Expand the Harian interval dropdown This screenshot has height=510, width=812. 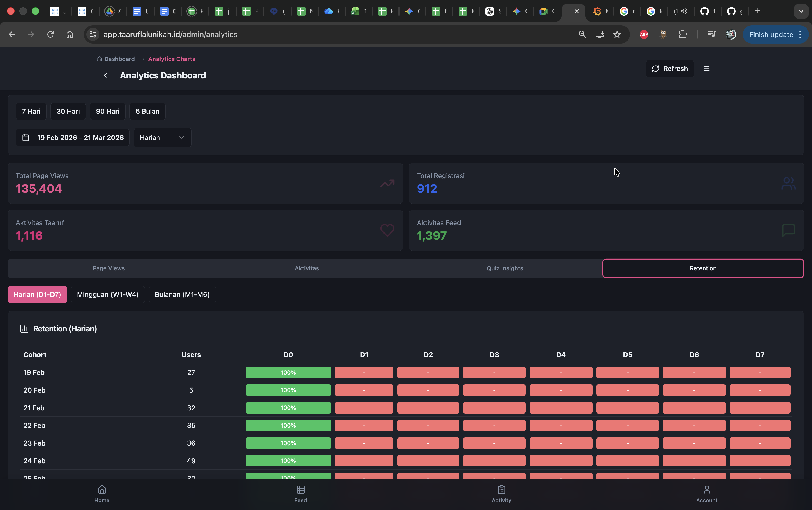pos(162,138)
